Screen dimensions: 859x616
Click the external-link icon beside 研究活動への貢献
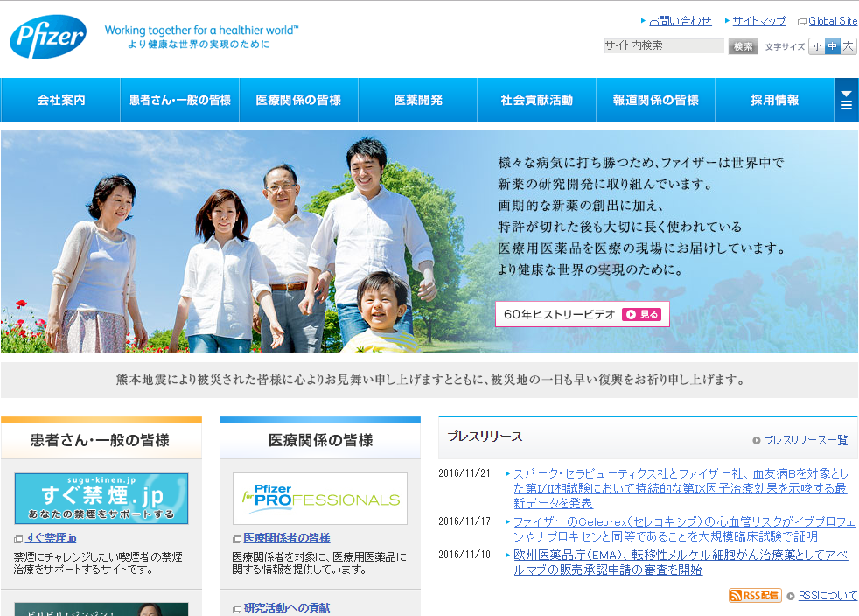click(237, 609)
